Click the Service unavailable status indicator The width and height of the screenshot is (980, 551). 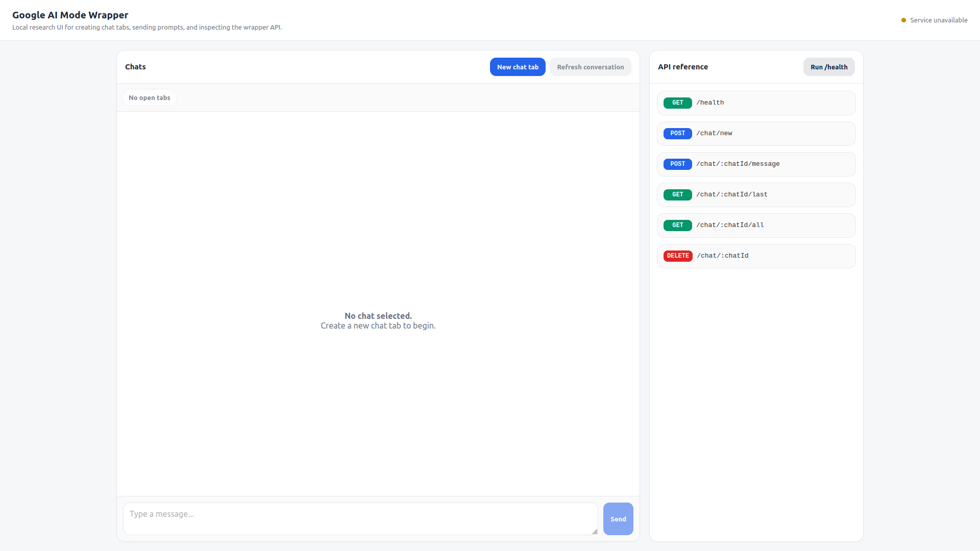tap(934, 20)
